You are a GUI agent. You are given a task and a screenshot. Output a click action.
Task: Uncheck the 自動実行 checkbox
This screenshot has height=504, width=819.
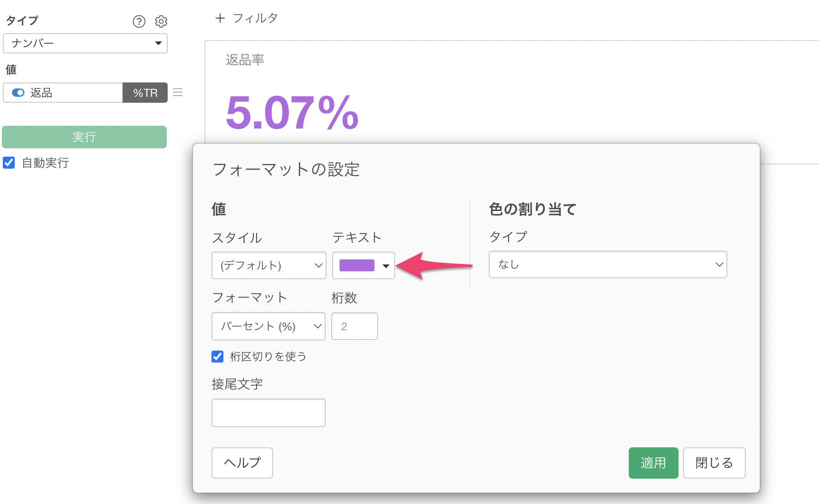coord(9,163)
